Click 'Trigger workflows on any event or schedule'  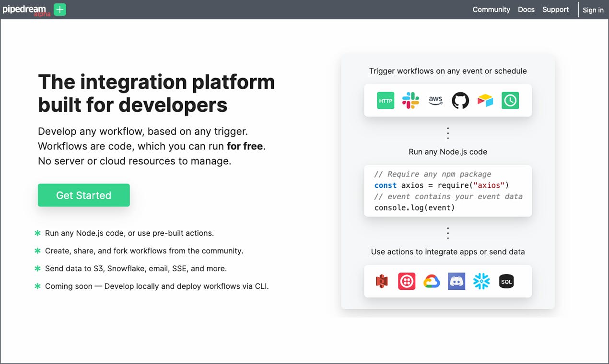pos(448,71)
